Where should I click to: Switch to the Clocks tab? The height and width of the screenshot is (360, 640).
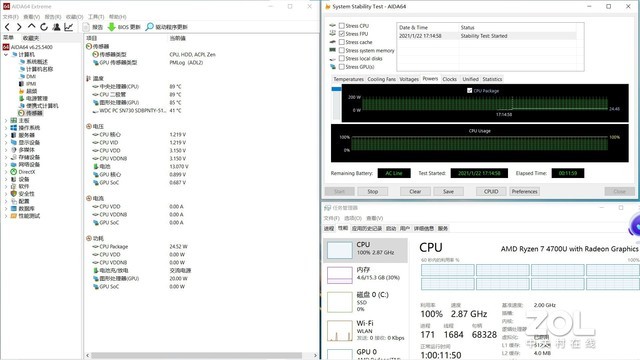449,79
